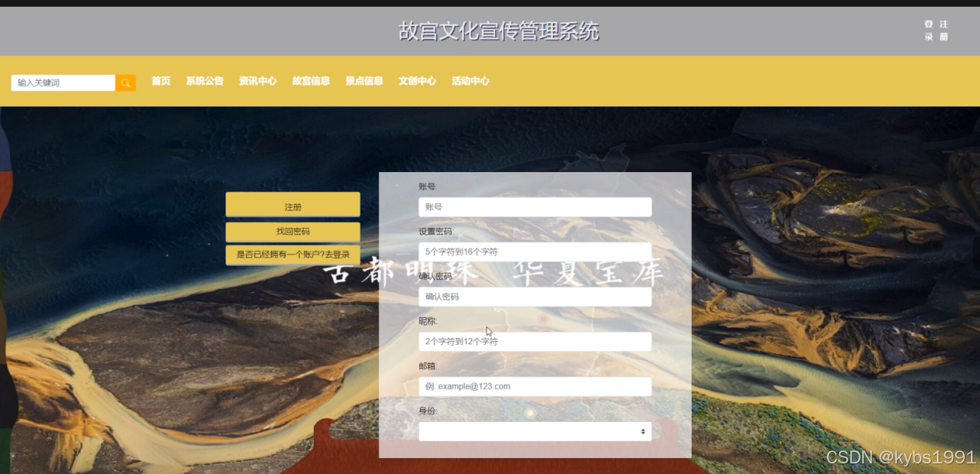Click the 身份: label text

[x=428, y=411]
